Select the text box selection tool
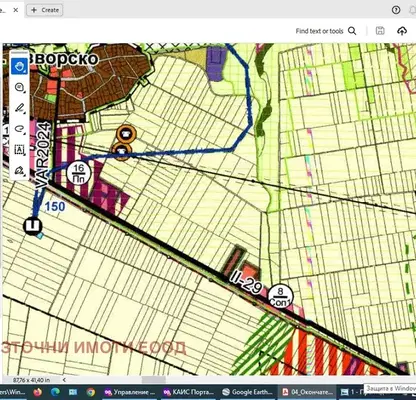 [x=20, y=150]
